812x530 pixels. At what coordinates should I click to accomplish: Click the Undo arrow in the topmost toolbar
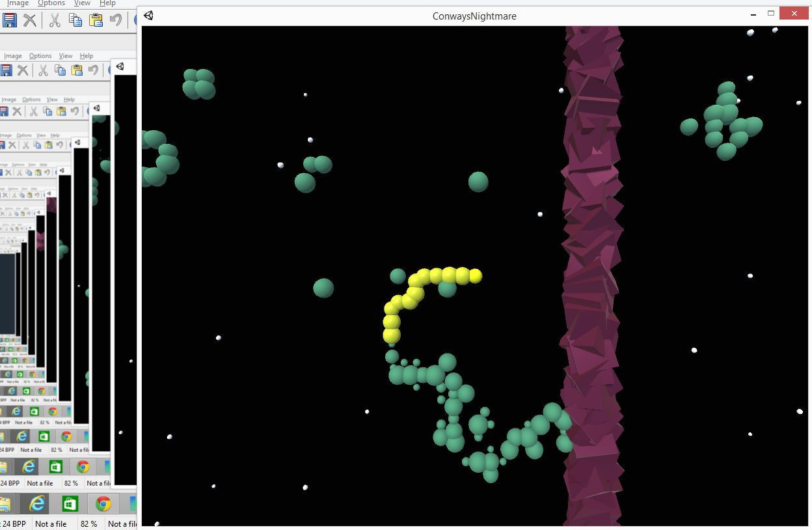pyautogui.click(x=116, y=20)
